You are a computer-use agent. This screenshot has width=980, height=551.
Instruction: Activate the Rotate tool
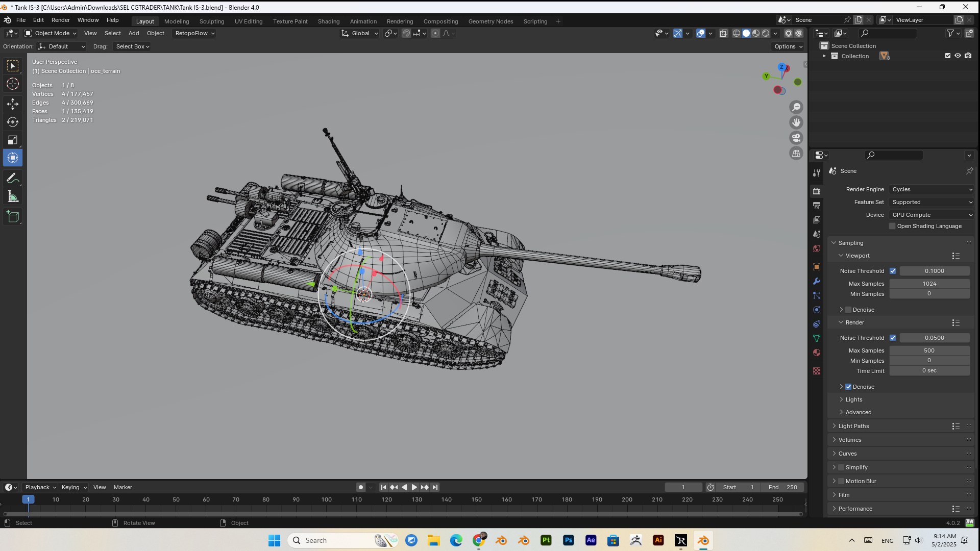[x=13, y=122]
